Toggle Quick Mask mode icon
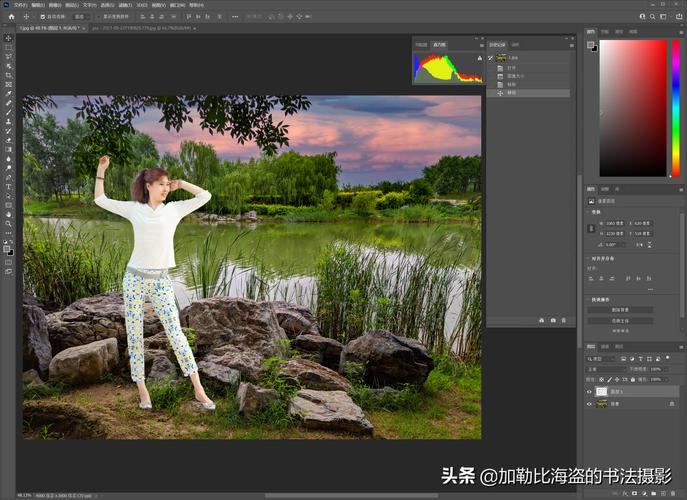 [x=8, y=262]
